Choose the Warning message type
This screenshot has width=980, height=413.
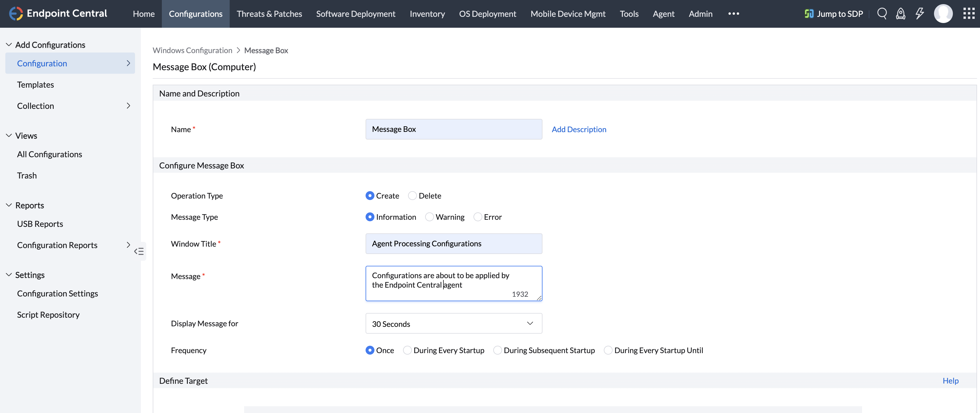coord(429,217)
